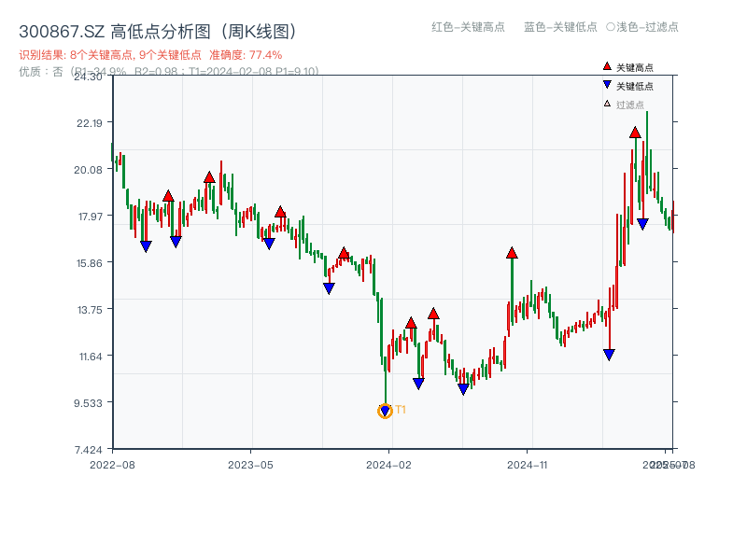
Task: Click the white 过滤点 legend triangle
Action: [x=607, y=104]
